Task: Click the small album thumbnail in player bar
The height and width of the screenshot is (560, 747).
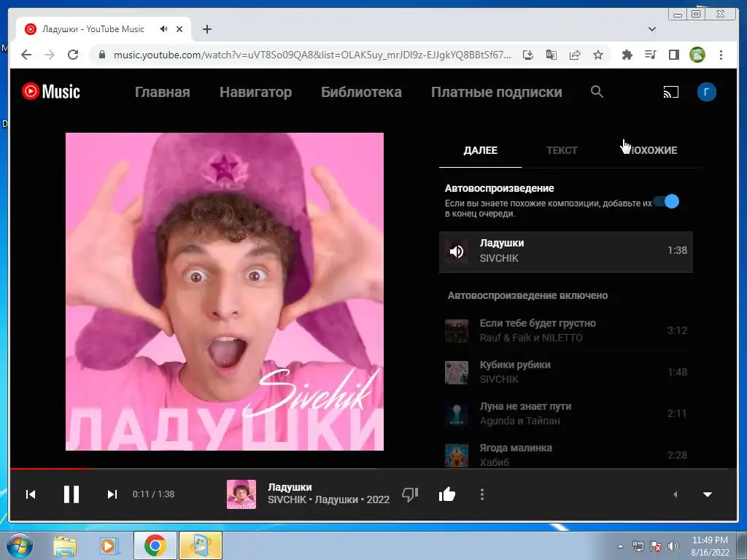Action: [x=241, y=494]
